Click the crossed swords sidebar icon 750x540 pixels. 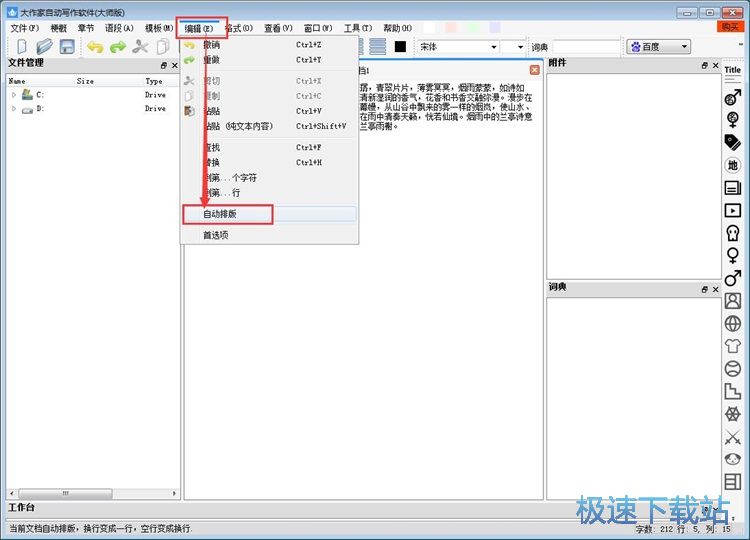pos(732,437)
